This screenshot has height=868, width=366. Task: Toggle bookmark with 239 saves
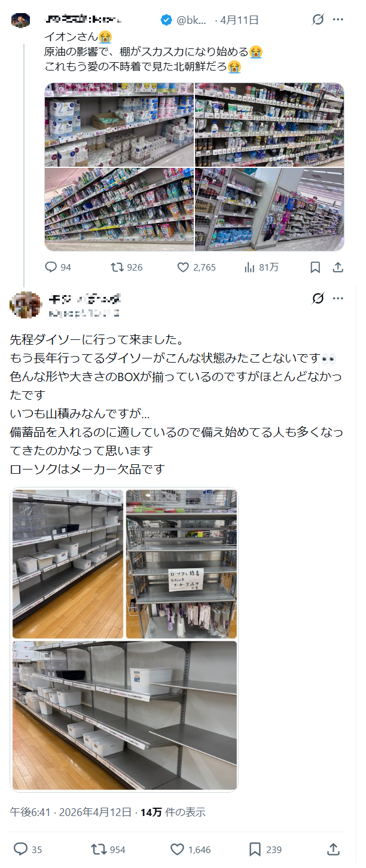[x=255, y=849]
